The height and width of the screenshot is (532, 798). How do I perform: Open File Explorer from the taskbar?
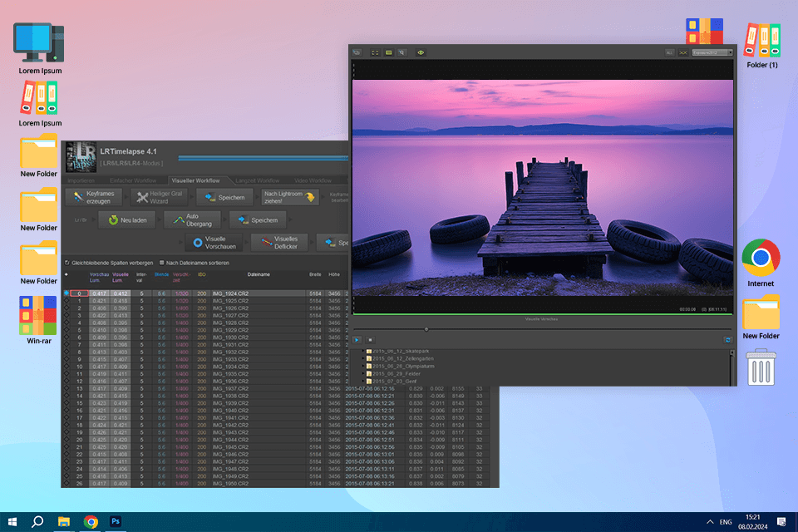(x=64, y=522)
